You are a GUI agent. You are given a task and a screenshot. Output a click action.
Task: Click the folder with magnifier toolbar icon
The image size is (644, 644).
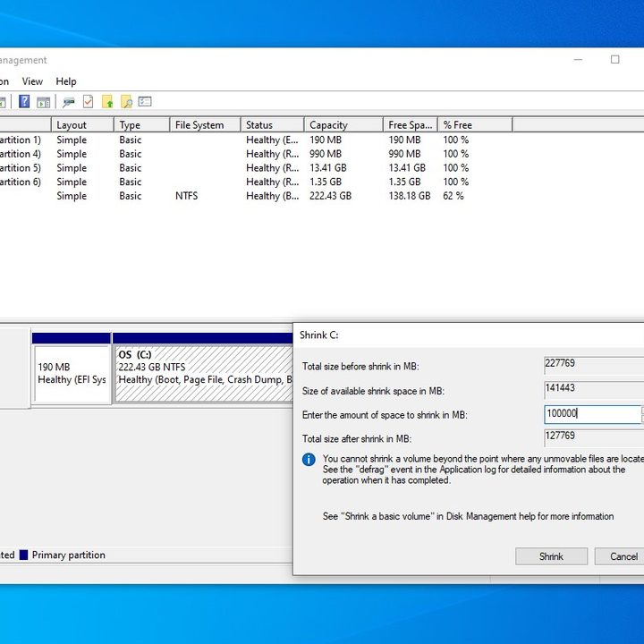[x=126, y=101]
